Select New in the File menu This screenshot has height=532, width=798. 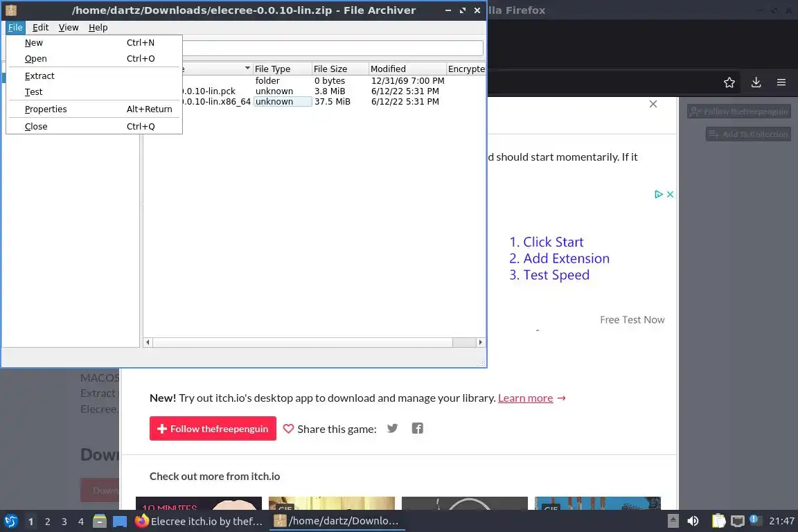point(94,43)
